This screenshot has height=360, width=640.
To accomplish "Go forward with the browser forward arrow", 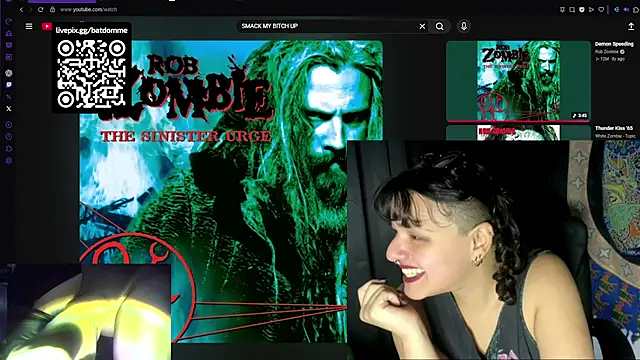I will [x=30, y=9].
